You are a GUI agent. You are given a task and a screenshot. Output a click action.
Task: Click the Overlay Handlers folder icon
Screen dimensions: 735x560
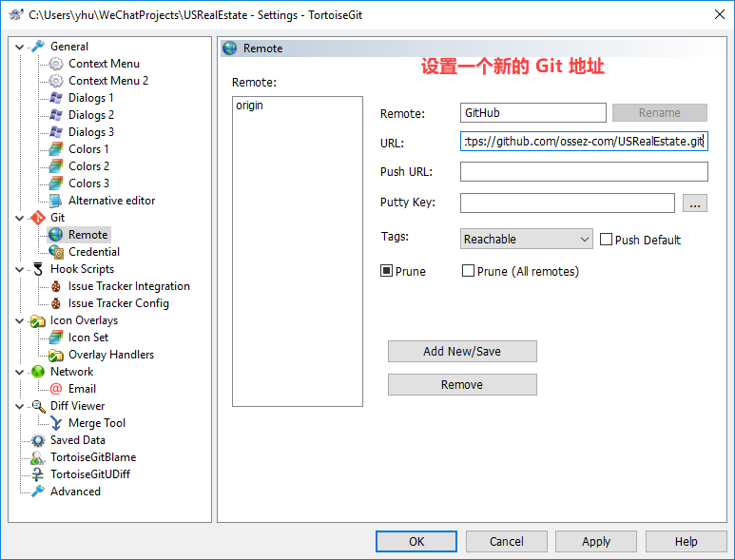[56, 355]
